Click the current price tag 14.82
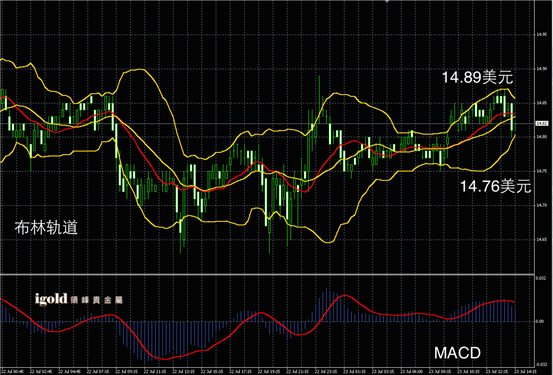The height and width of the screenshot is (375, 553). (x=542, y=123)
